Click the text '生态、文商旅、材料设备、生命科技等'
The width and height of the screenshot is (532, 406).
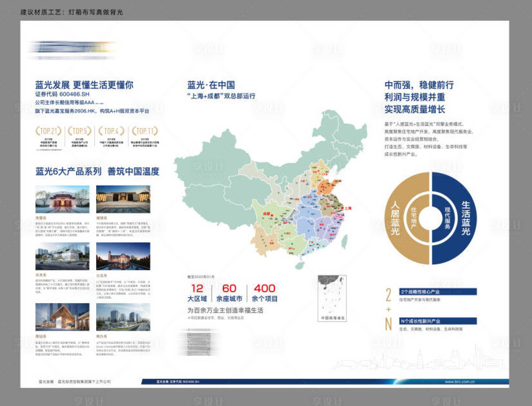(431, 329)
